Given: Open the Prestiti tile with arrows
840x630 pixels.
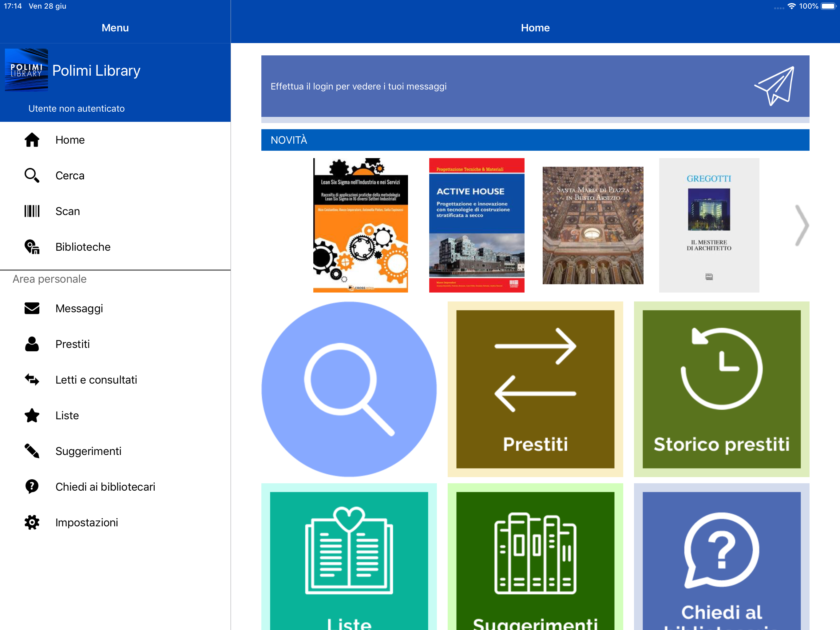Looking at the screenshot, I should (x=535, y=389).
